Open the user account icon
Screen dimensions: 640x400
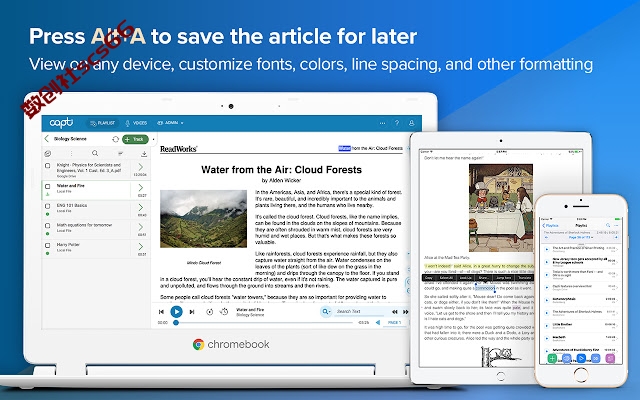pos(411,123)
